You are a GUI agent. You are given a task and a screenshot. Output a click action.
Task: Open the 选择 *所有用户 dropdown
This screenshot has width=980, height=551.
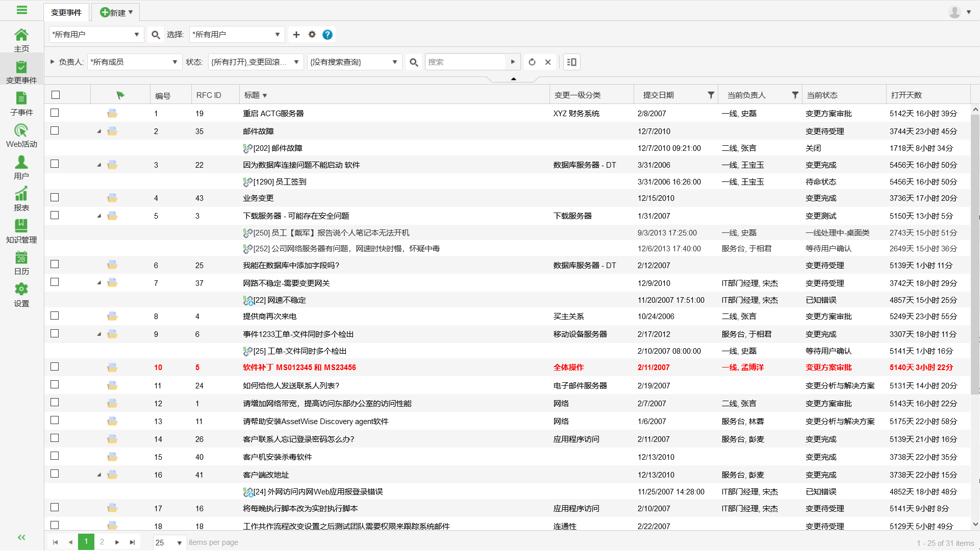pyautogui.click(x=237, y=35)
